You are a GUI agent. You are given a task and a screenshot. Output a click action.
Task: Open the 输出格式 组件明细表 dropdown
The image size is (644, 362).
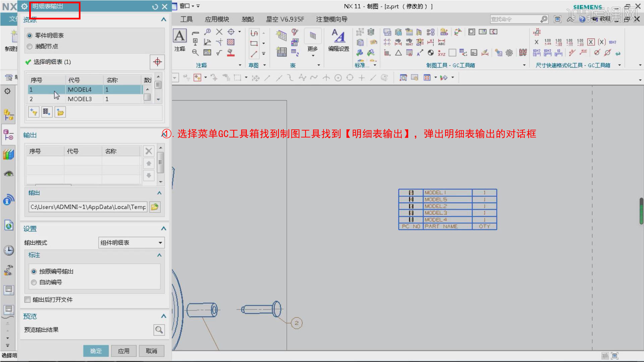[x=131, y=243]
